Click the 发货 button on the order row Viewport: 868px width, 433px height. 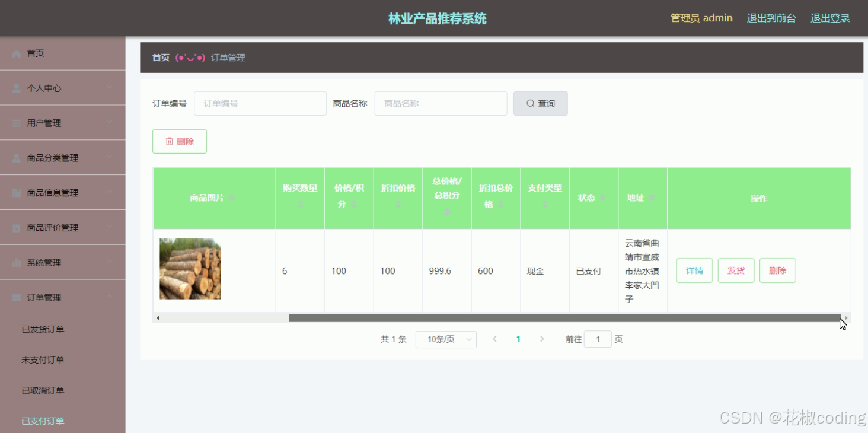coord(736,270)
